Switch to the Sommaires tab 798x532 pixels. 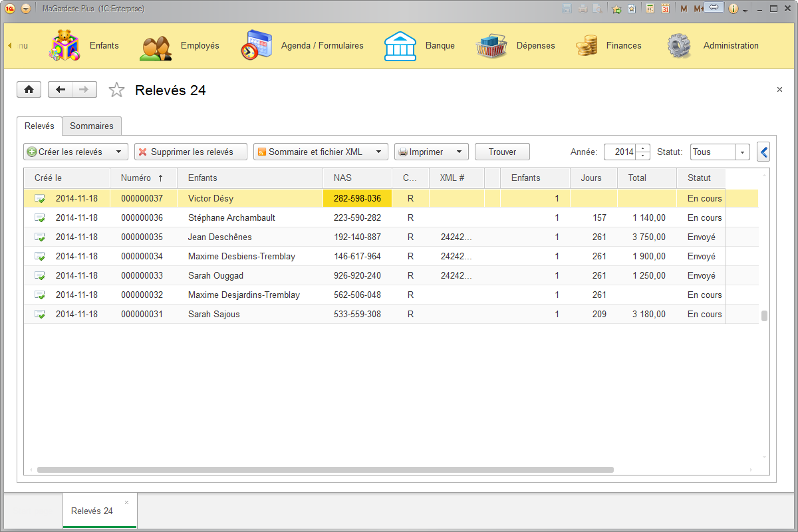pos(91,126)
